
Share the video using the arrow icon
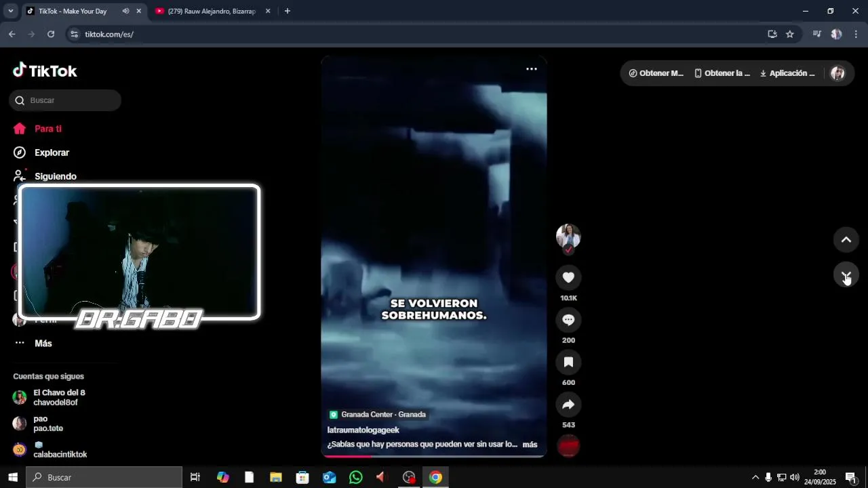point(568,405)
